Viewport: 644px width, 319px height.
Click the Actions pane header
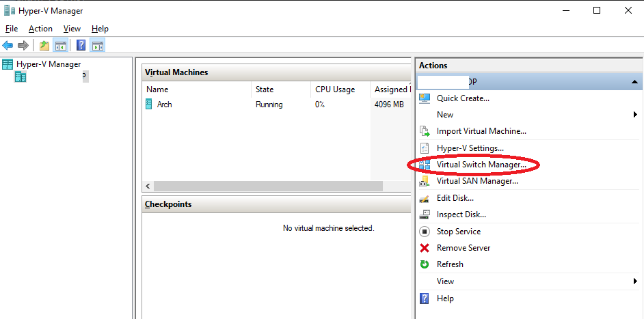529,66
